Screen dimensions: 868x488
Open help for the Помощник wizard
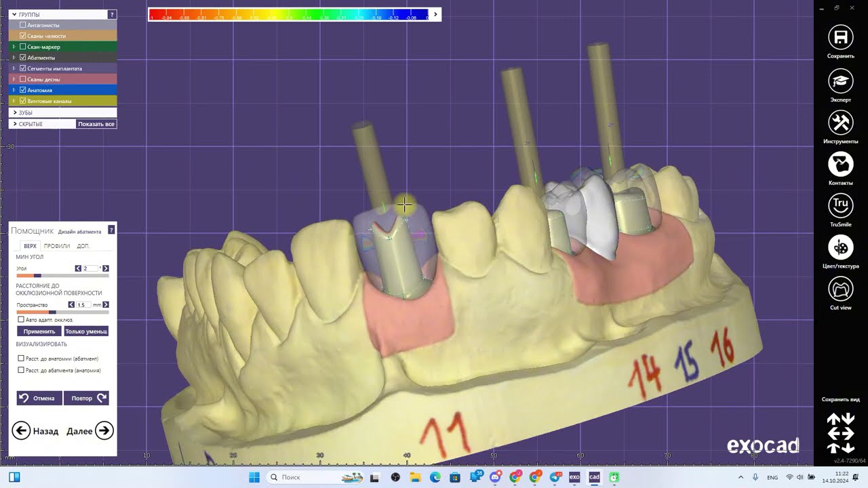click(x=111, y=230)
